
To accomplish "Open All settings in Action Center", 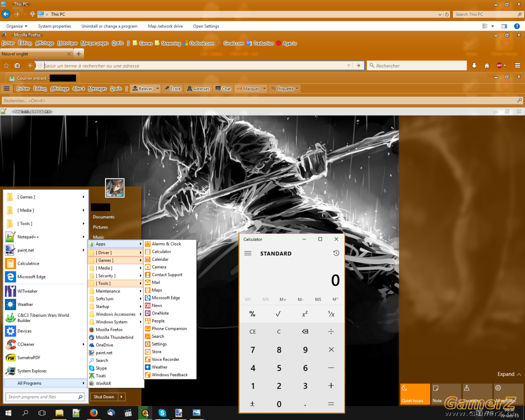I will point(508,394).
